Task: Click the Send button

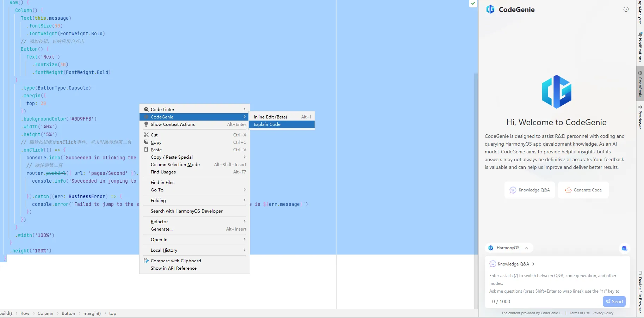Action: click(x=614, y=301)
